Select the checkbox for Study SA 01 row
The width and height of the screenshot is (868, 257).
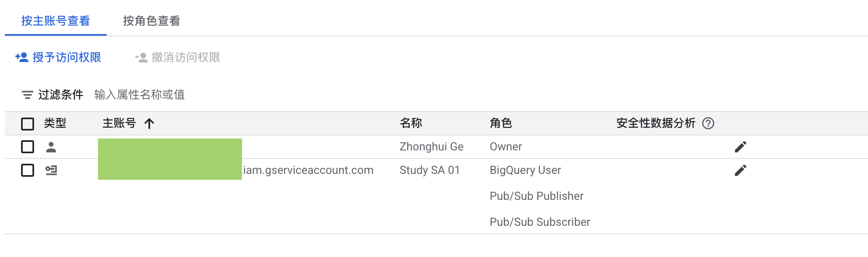tap(28, 170)
